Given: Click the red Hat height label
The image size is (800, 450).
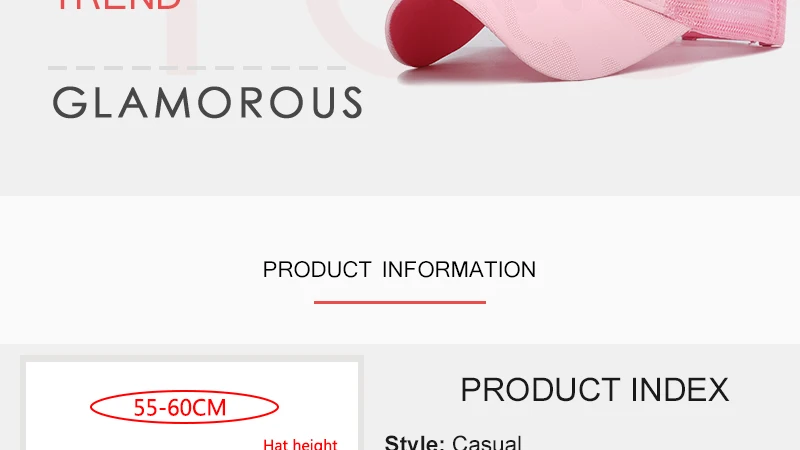Looking at the screenshot, I should click(x=300, y=444).
